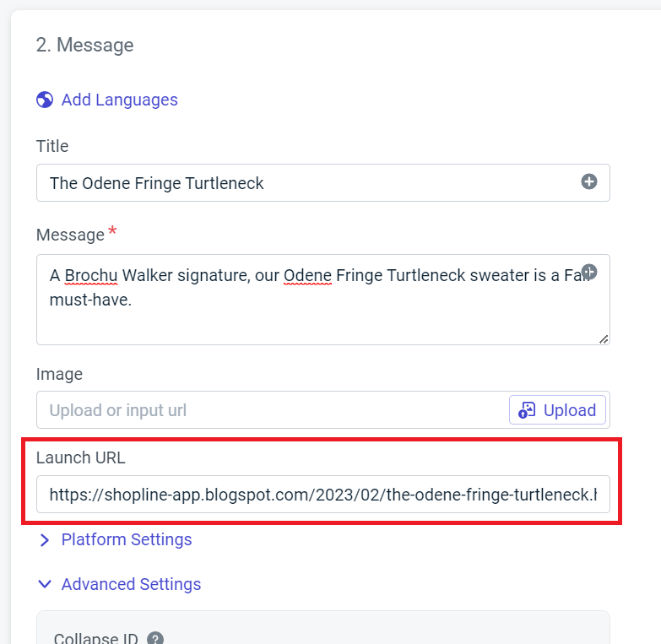
Task: Collapse Advanced Settings using its chevron
Action: click(45, 584)
